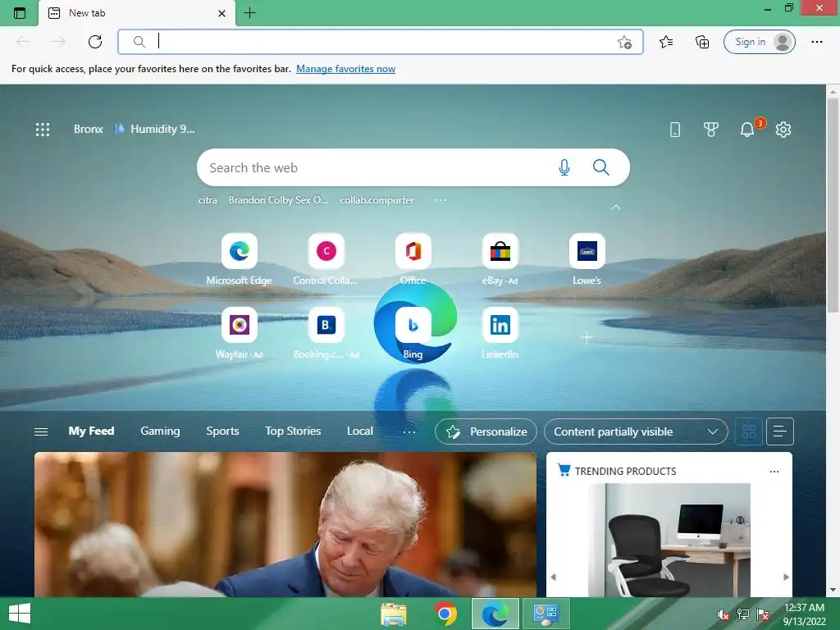Image resolution: width=840 pixels, height=630 pixels.
Task: Open the Lowe's quick link
Action: (x=587, y=259)
